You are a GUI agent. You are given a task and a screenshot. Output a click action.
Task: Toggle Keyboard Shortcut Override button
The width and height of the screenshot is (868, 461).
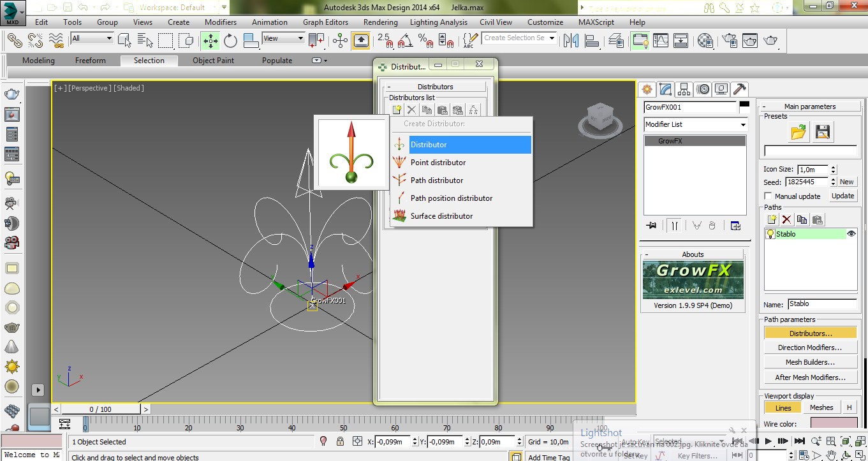361,41
